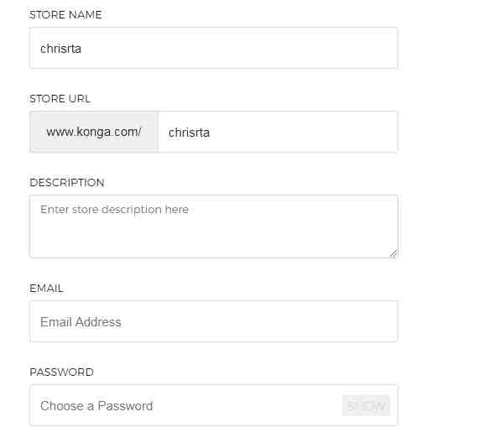Click the 'Choose a Password' placeholder text

96,406
